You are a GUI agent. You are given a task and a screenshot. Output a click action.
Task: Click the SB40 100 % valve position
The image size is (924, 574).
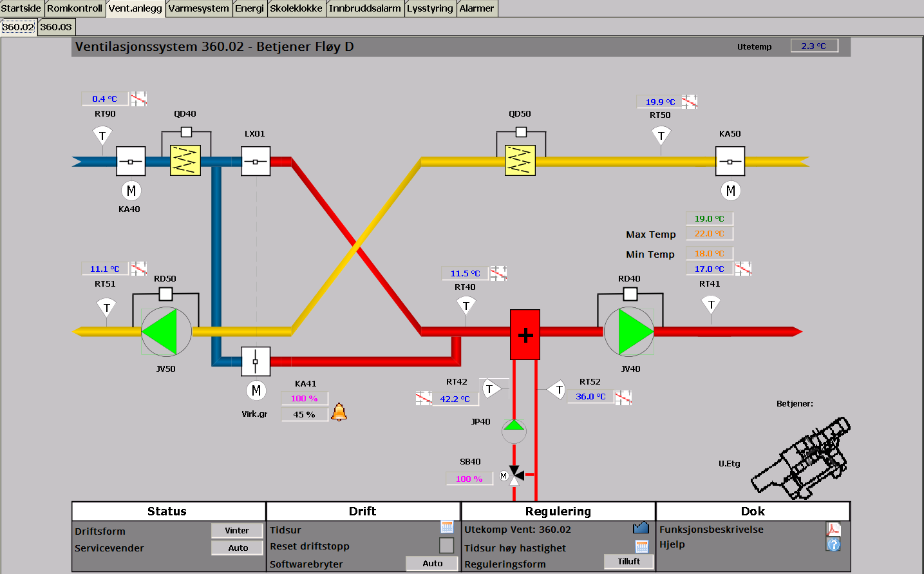coord(469,479)
